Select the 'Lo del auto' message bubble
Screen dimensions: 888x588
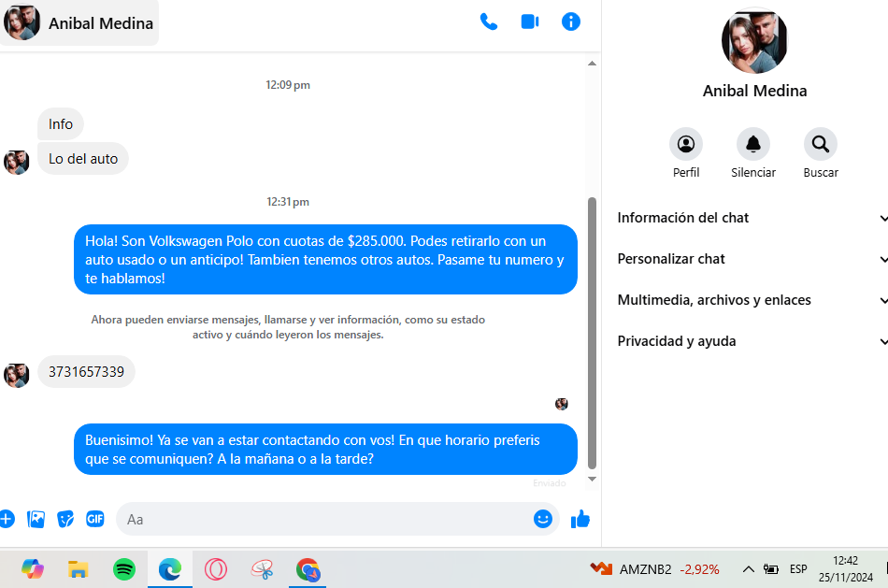click(x=83, y=159)
